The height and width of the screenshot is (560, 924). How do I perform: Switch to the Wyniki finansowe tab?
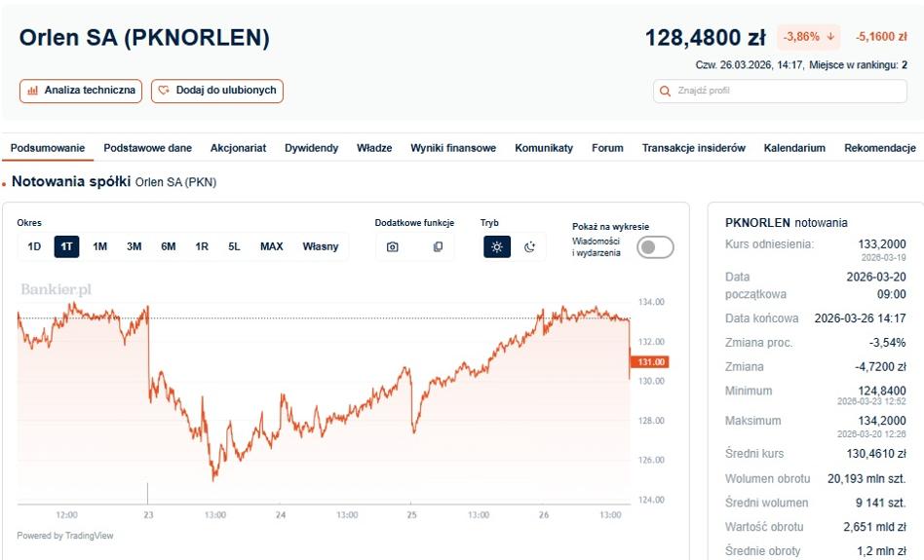click(453, 148)
